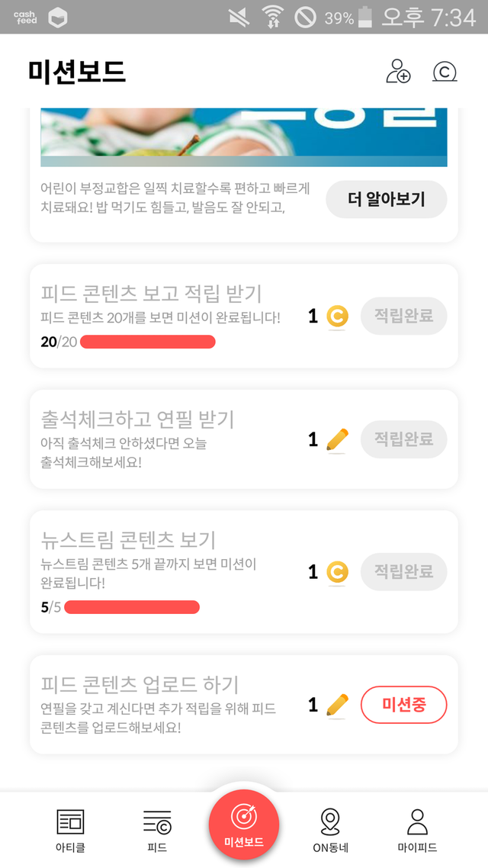The height and width of the screenshot is (868, 488).
Task: Tap 적립완료 on 출석체크 mission
Action: click(x=403, y=439)
